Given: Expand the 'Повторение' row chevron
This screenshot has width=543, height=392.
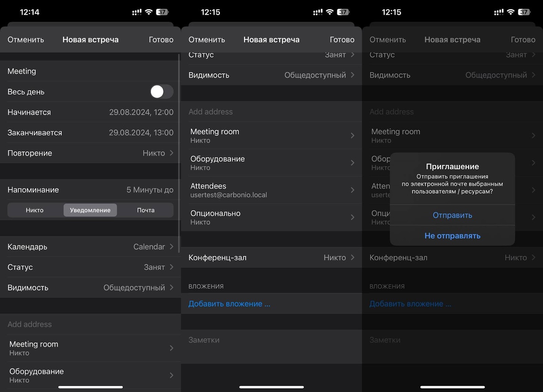Looking at the screenshot, I should point(171,153).
